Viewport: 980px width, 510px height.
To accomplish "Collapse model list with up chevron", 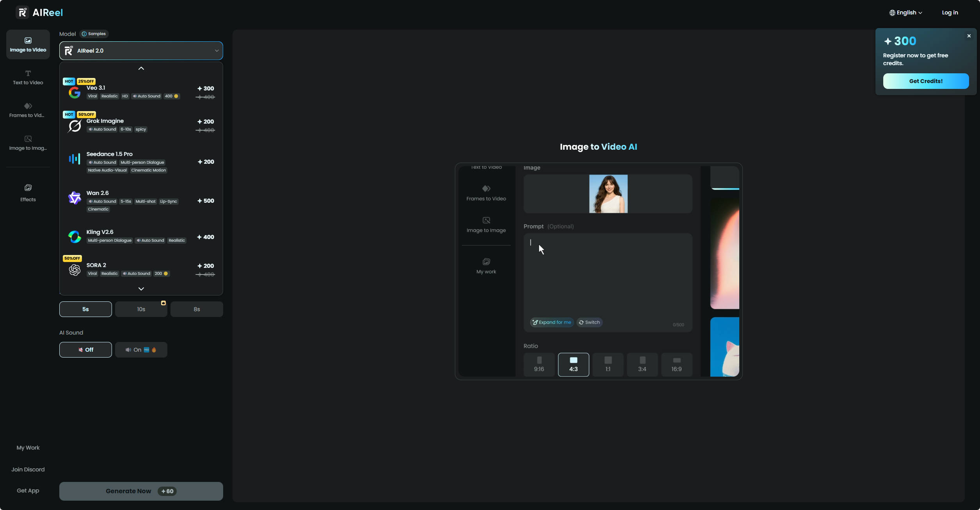I will (x=141, y=68).
